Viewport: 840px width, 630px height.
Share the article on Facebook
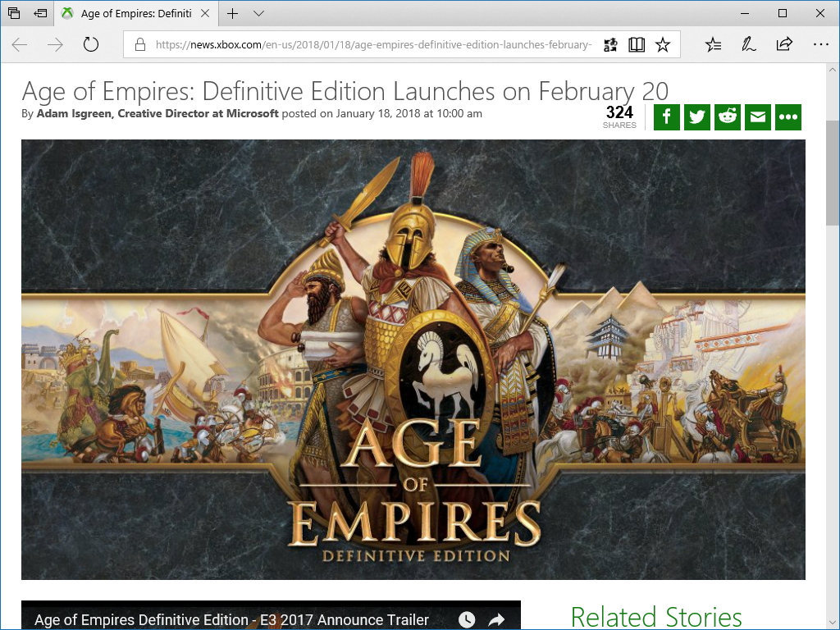(x=666, y=117)
